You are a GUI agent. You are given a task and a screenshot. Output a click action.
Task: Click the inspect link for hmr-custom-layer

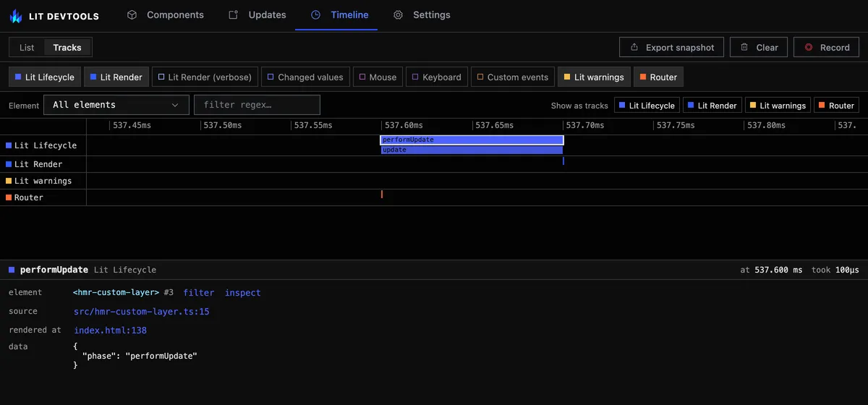(242, 293)
